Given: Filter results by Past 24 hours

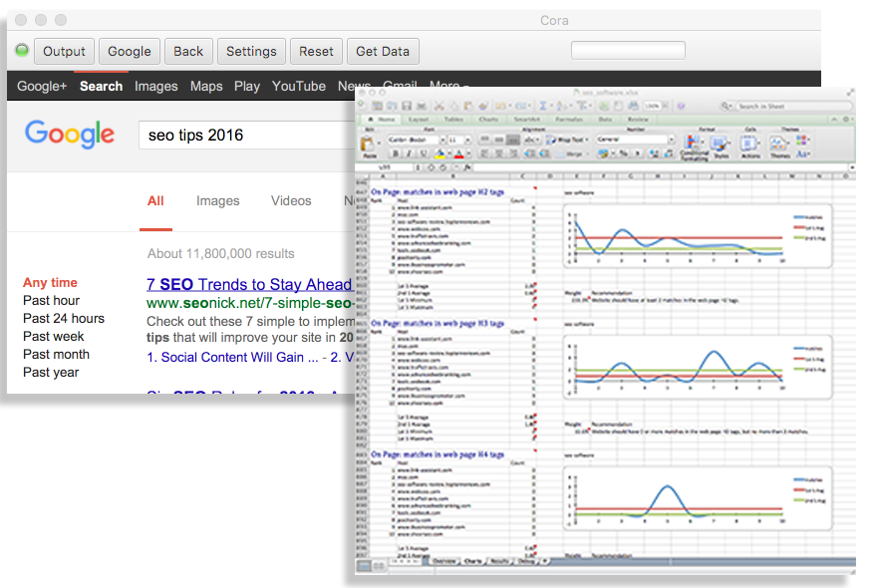Looking at the screenshot, I should coord(64,318).
